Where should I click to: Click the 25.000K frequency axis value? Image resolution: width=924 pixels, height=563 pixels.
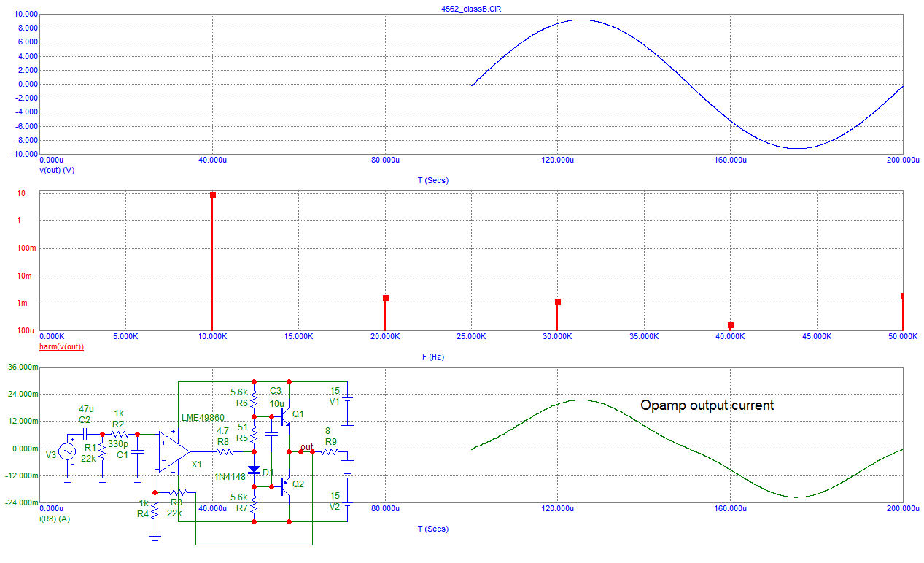click(x=470, y=338)
